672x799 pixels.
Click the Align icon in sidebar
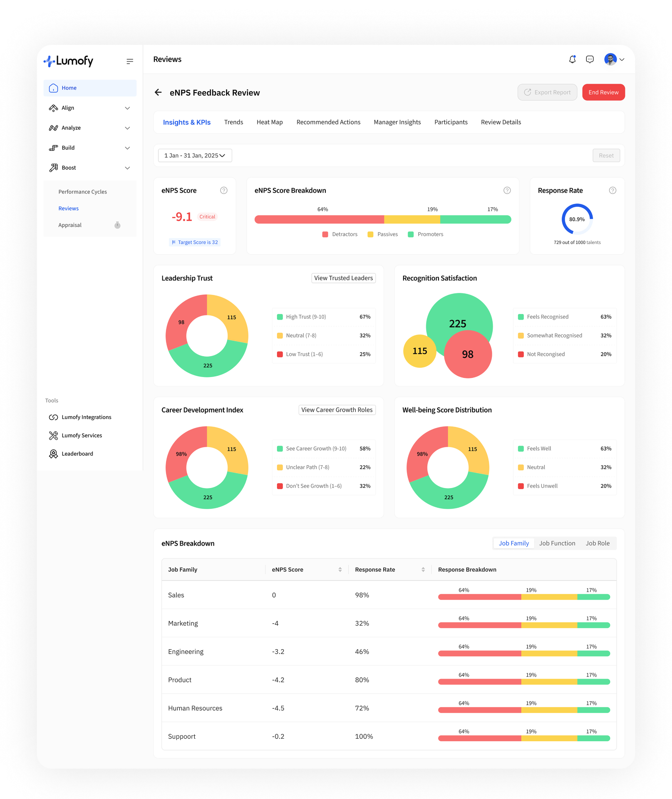pyautogui.click(x=53, y=108)
